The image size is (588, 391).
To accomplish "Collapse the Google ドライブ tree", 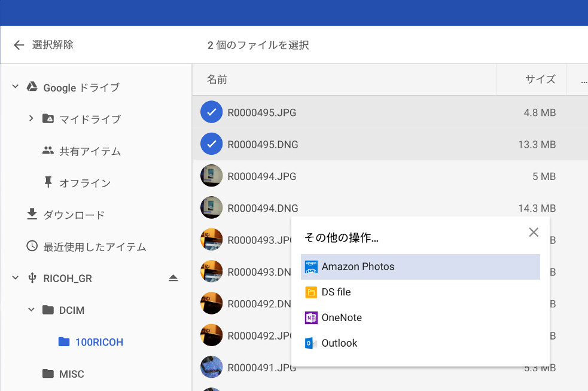I will coord(16,87).
